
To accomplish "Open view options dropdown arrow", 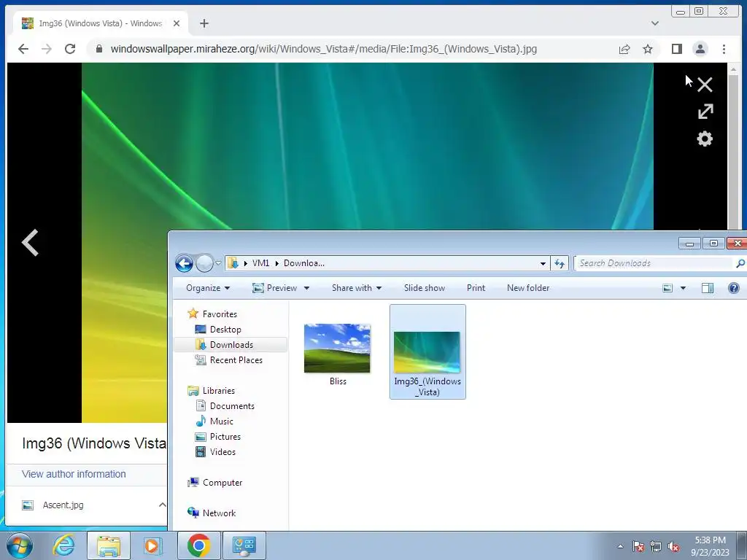I will [683, 288].
